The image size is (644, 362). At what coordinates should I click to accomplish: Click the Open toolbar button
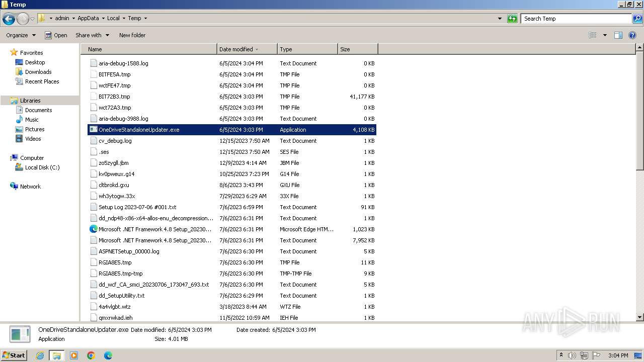coord(56,35)
